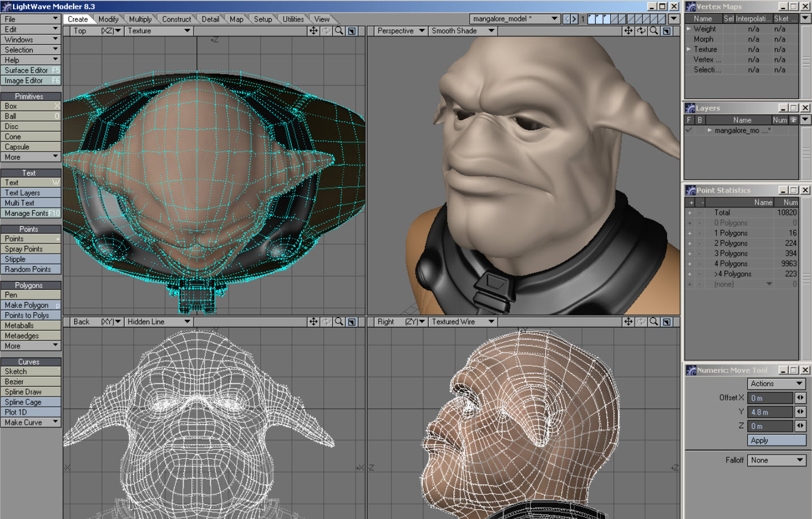The image size is (812, 519).
Task: Click the Back viewport zoom magnifier icon
Action: tap(339, 321)
